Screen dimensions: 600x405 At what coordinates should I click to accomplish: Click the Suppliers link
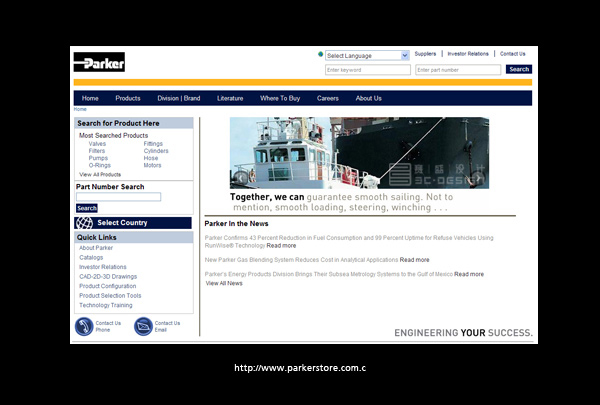[425, 54]
